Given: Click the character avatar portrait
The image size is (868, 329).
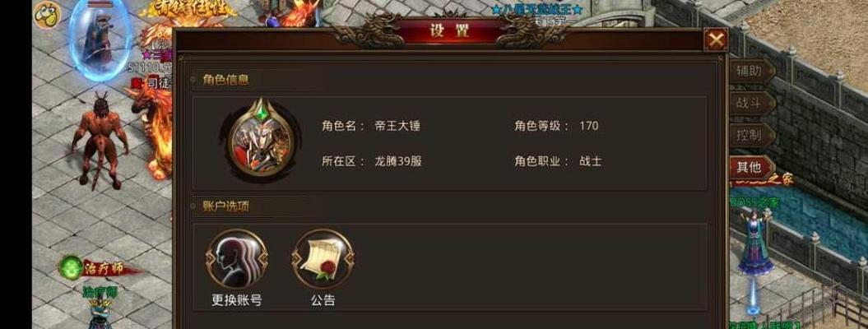Looking at the screenshot, I should pyautogui.click(x=260, y=141).
